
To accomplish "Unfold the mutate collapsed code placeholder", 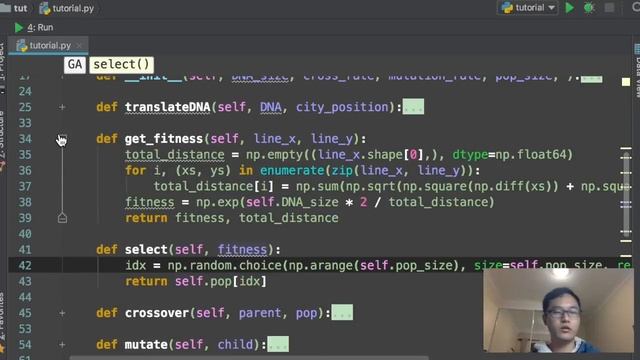I will tap(278, 344).
